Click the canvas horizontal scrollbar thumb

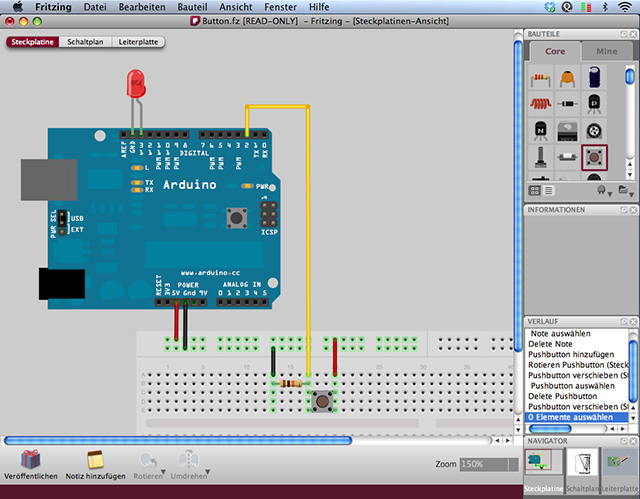(178, 441)
